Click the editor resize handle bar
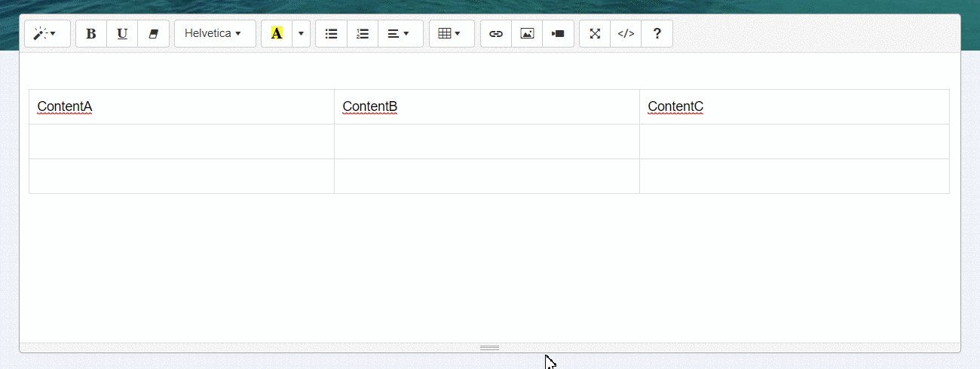980x369 pixels. point(490,348)
